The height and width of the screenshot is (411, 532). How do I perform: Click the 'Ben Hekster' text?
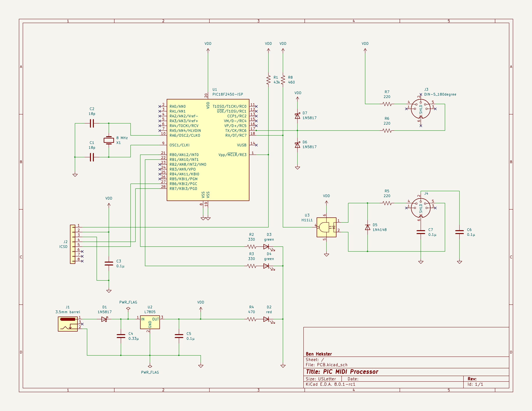pyautogui.click(x=319, y=354)
